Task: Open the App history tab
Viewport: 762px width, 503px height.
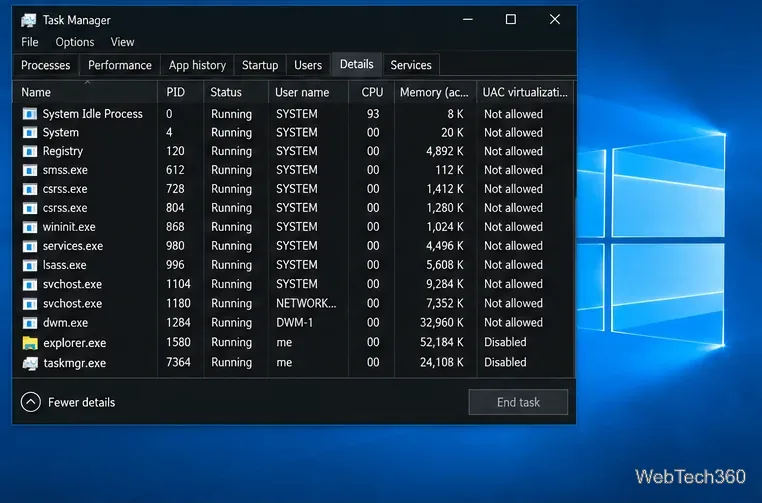Action: click(197, 65)
